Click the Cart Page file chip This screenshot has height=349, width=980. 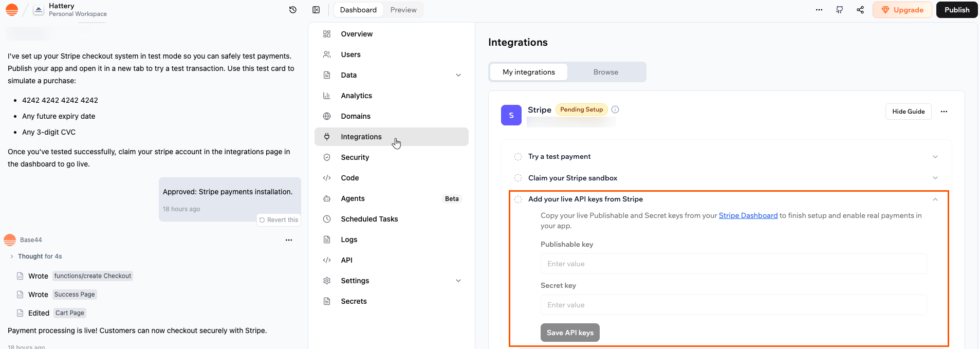click(70, 313)
